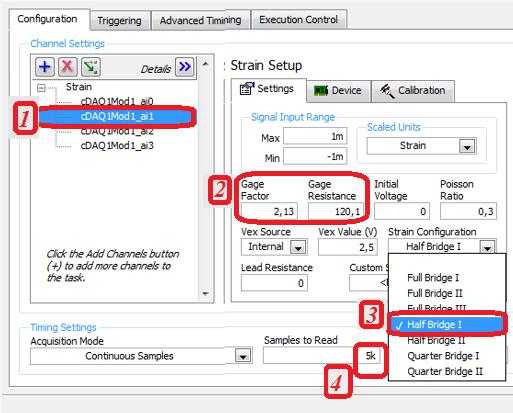The width and height of the screenshot is (513, 413).
Task: Click the Gage Resistance field
Action: click(x=336, y=211)
